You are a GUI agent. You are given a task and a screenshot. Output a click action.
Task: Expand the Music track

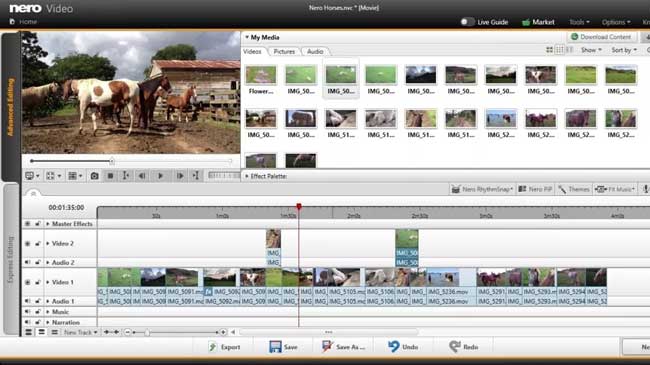tap(48, 311)
